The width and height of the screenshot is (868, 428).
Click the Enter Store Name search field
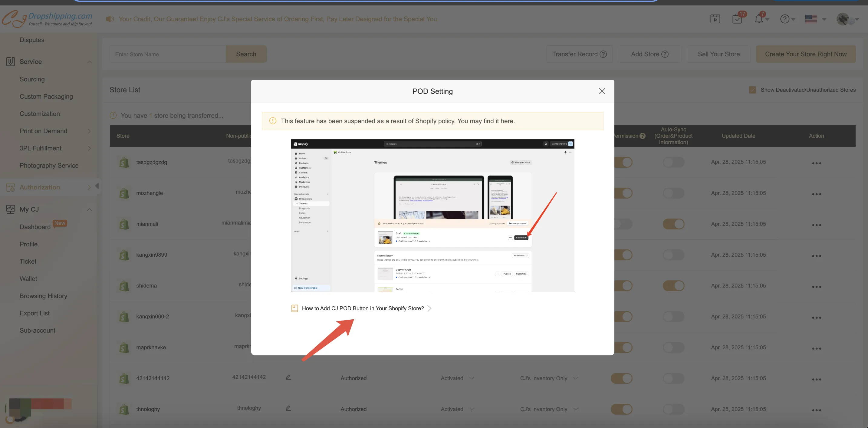click(x=167, y=54)
